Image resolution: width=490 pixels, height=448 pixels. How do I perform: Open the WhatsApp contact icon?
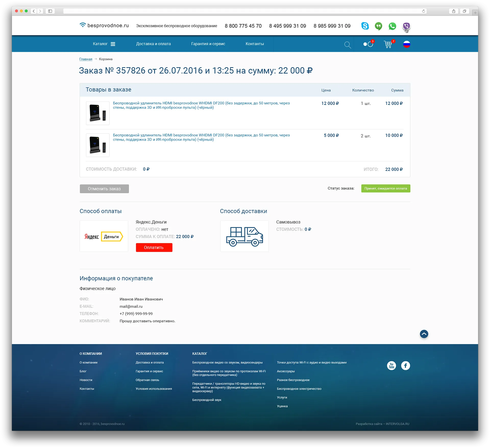(x=392, y=26)
